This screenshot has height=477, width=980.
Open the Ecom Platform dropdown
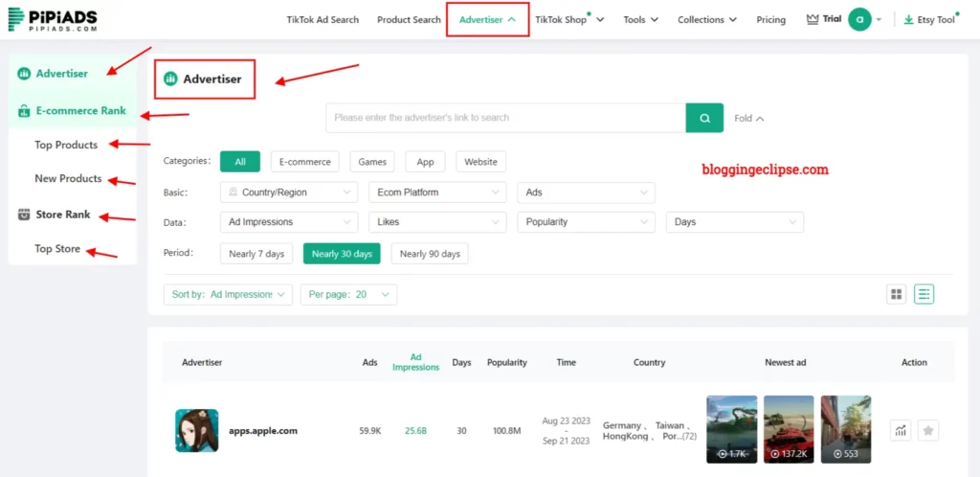pyautogui.click(x=437, y=193)
